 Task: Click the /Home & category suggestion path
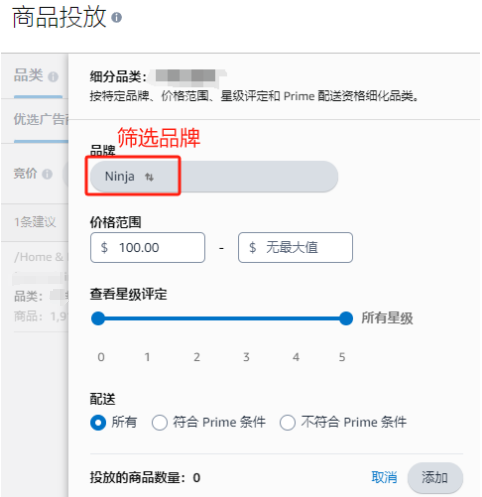[41, 257]
